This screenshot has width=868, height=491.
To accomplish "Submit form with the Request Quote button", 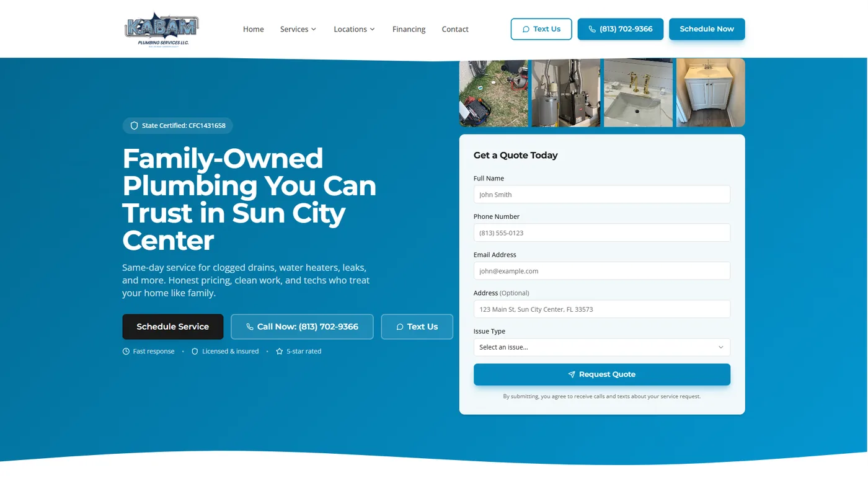I will (602, 374).
